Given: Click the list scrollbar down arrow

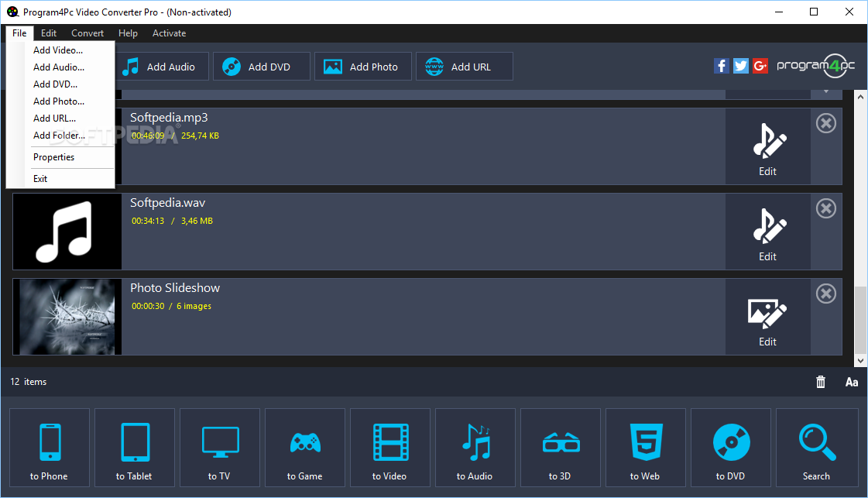Looking at the screenshot, I should coord(860,361).
